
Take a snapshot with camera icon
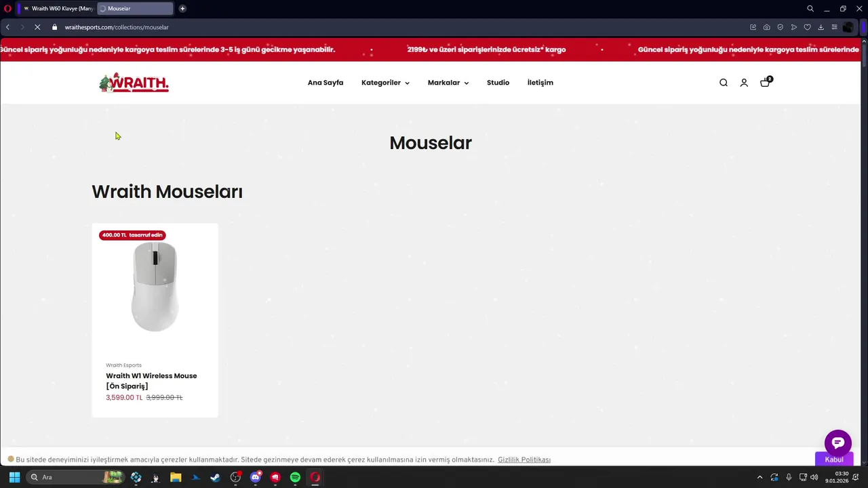tap(767, 27)
